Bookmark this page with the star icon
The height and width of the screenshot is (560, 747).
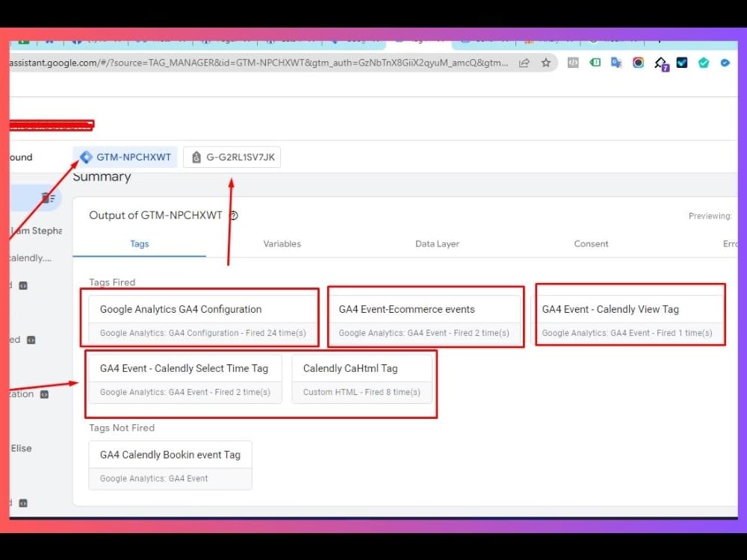[x=546, y=63]
